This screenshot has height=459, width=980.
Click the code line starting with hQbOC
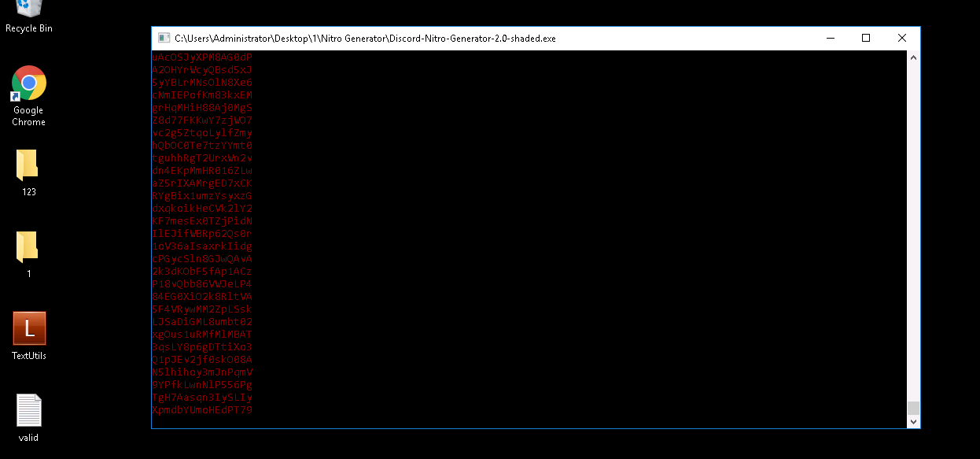[202, 146]
